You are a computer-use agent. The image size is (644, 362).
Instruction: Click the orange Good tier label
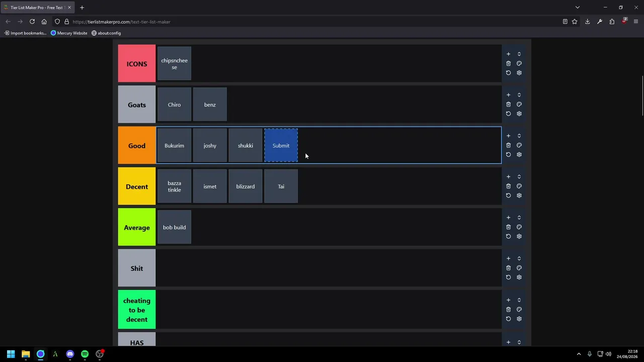point(137,145)
